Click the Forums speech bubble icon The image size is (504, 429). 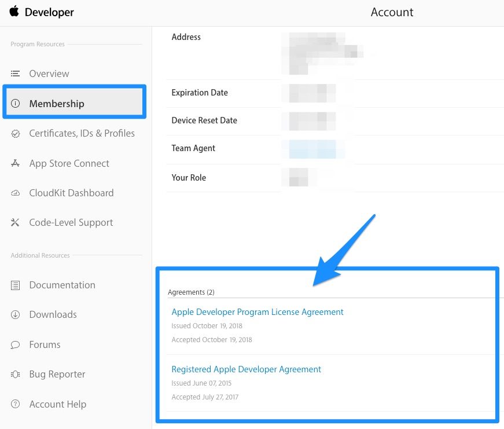(x=15, y=344)
